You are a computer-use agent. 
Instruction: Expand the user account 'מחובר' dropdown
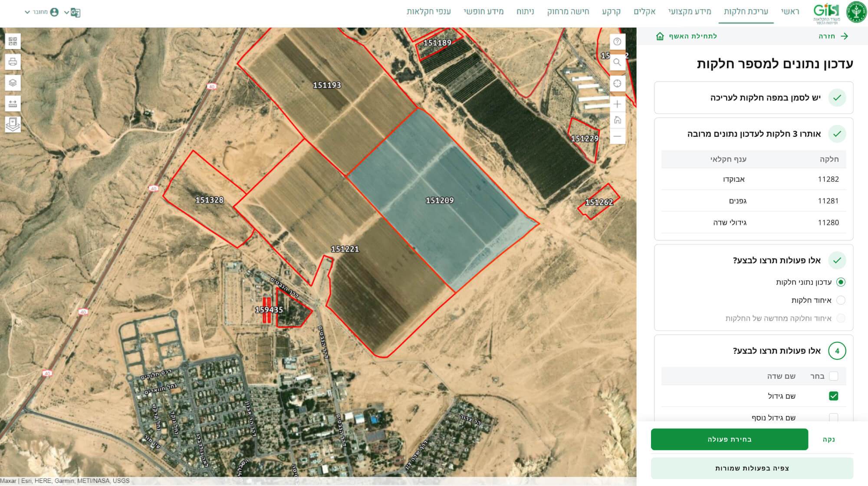(x=42, y=12)
